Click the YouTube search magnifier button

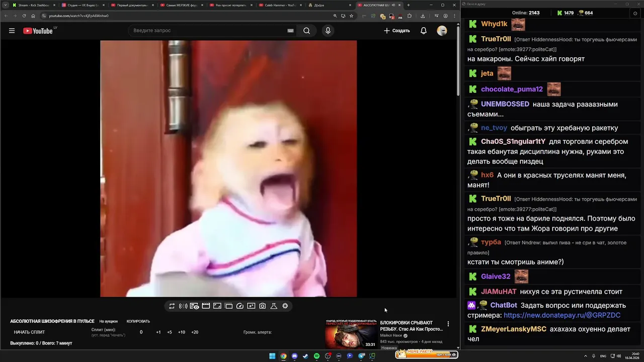pos(307,31)
